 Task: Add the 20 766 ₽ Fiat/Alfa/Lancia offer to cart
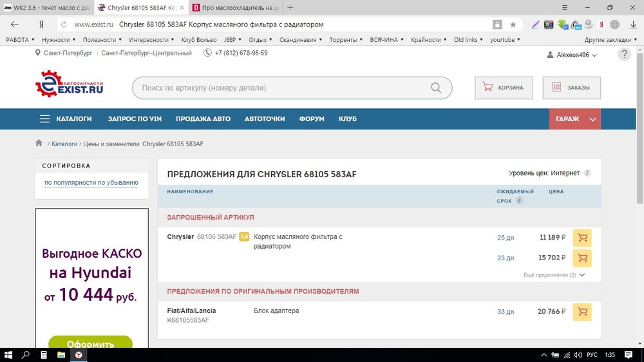pyautogui.click(x=582, y=312)
